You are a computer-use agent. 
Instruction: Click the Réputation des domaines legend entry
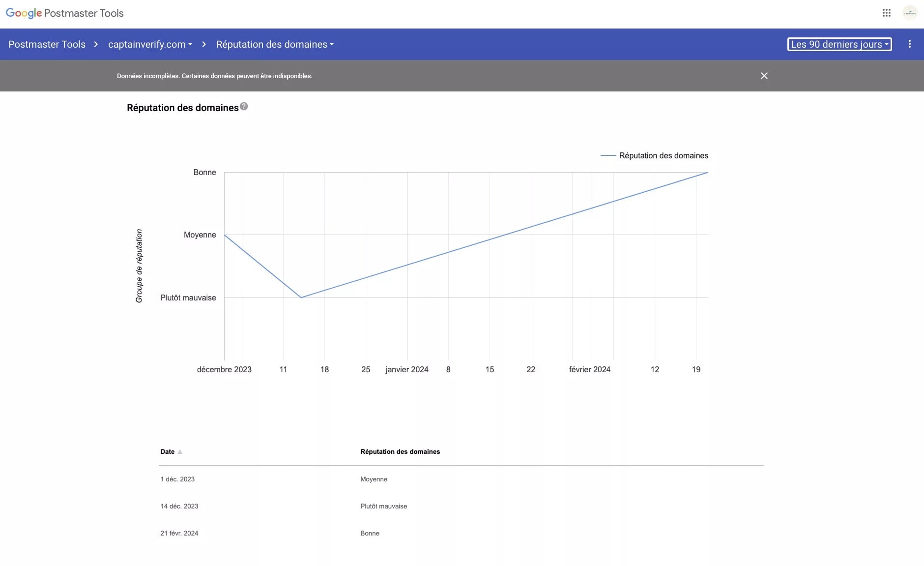pyautogui.click(x=664, y=155)
